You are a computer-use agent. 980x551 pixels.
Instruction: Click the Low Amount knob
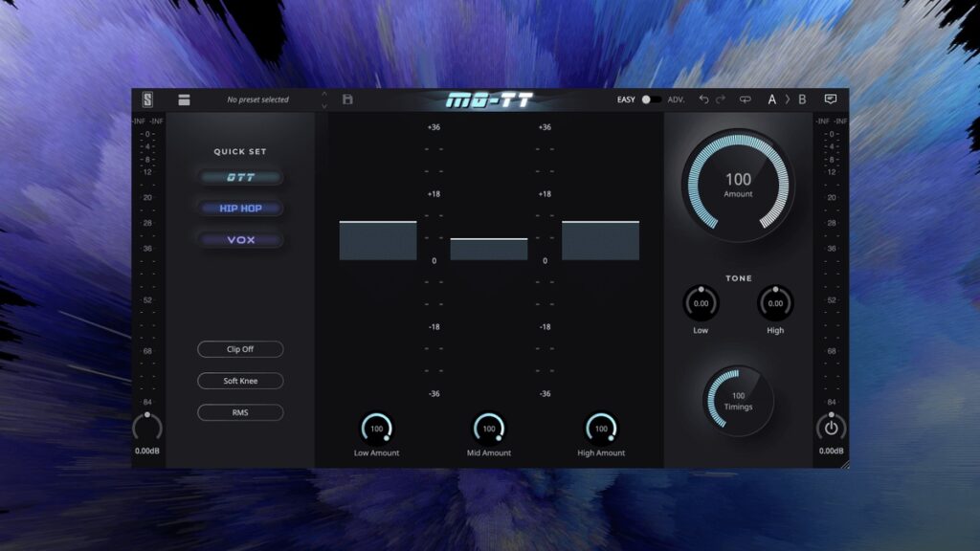(x=376, y=429)
